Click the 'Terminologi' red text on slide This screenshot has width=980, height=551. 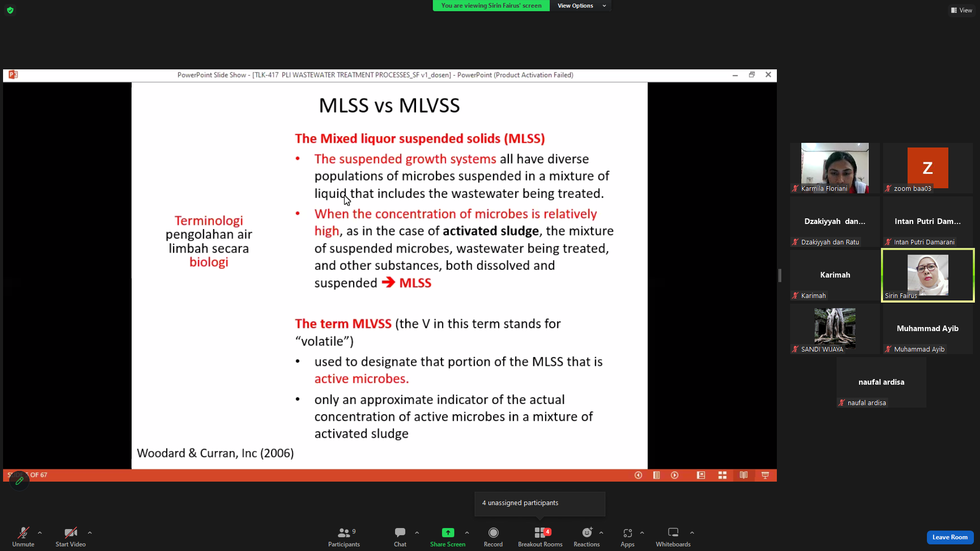click(x=209, y=220)
